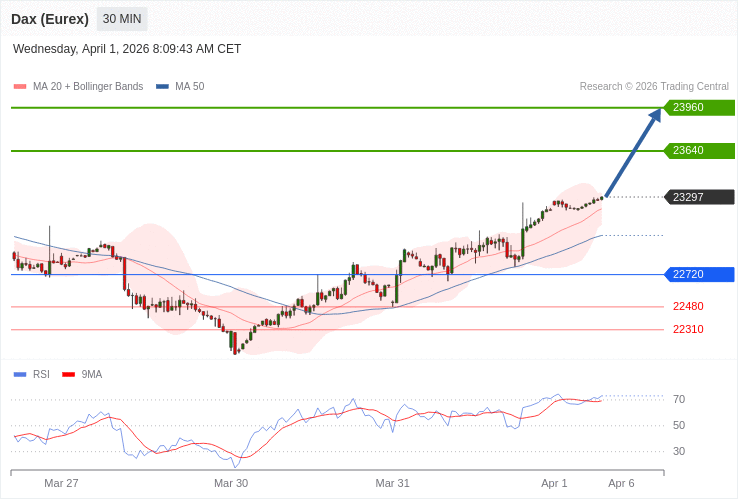The height and width of the screenshot is (500, 738).
Task: Open the Research Trading Central copyright link
Action: tap(654, 87)
